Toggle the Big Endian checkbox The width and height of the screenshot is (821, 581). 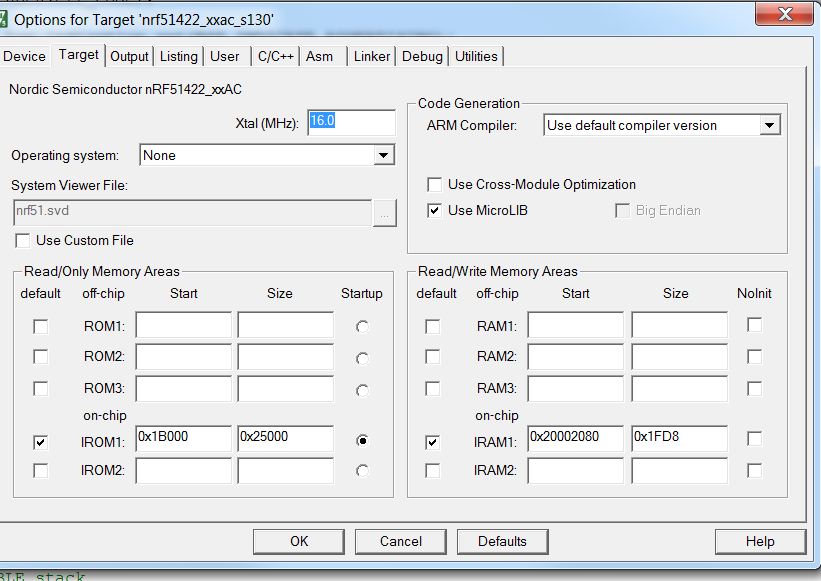coord(623,211)
